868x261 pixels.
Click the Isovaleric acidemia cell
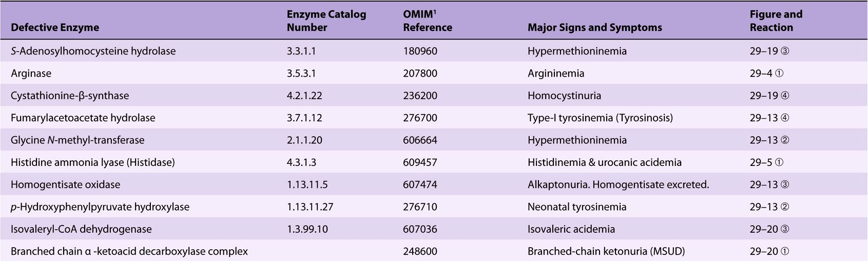pyautogui.click(x=571, y=229)
